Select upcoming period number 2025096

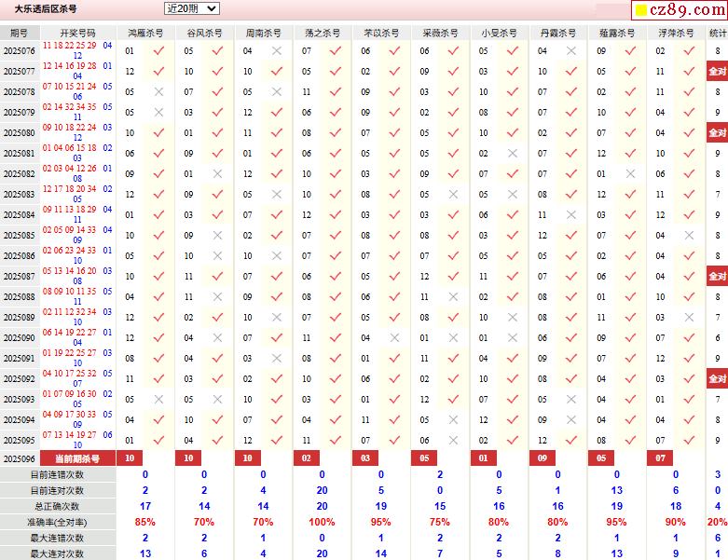tap(19, 458)
